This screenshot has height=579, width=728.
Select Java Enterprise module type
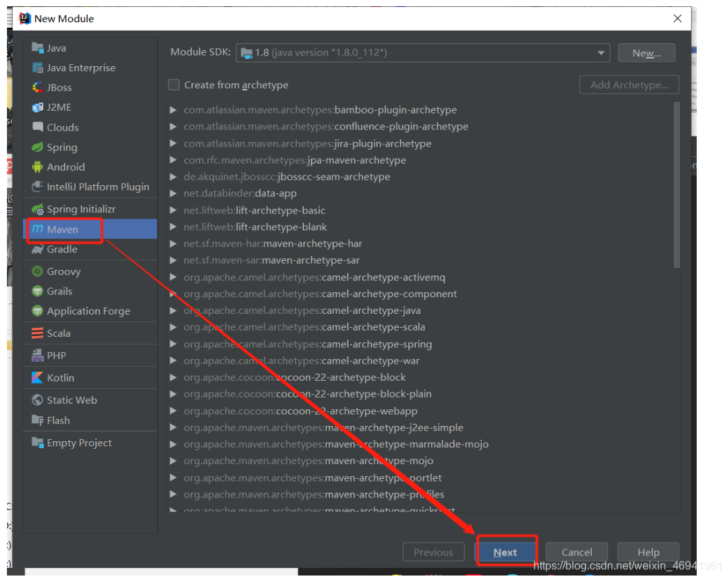[81, 68]
